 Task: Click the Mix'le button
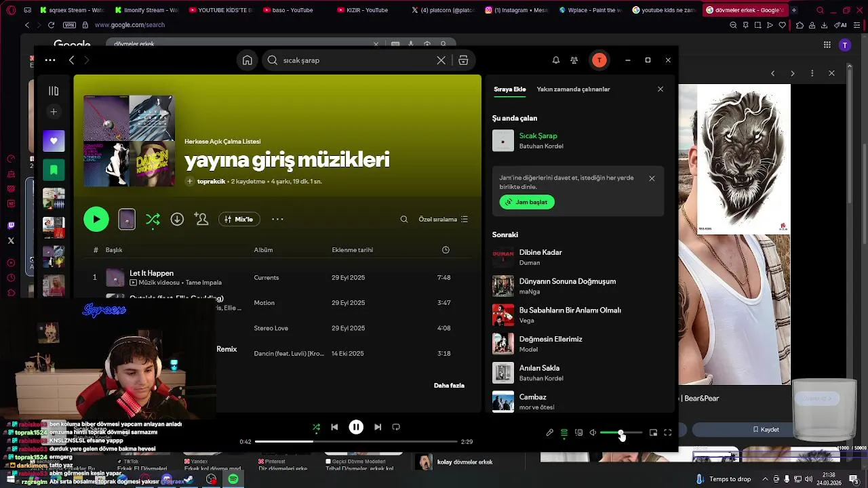click(x=238, y=220)
